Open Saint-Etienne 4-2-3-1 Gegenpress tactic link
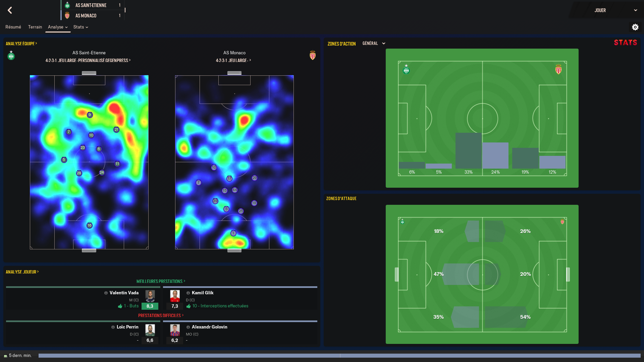The height and width of the screenshot is (362, 644). click(x=88, y=60)
